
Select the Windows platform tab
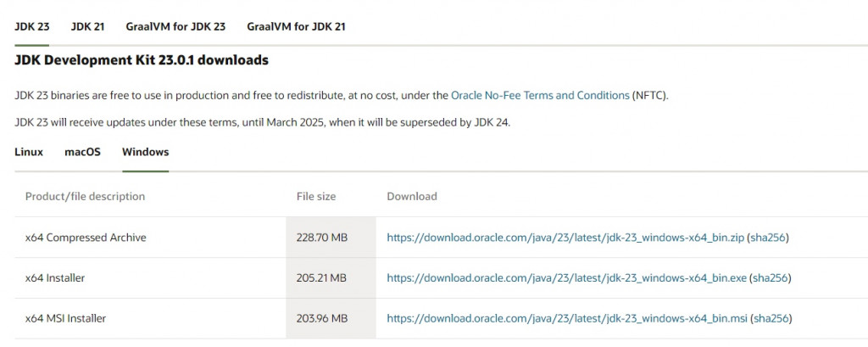(146, 152)
